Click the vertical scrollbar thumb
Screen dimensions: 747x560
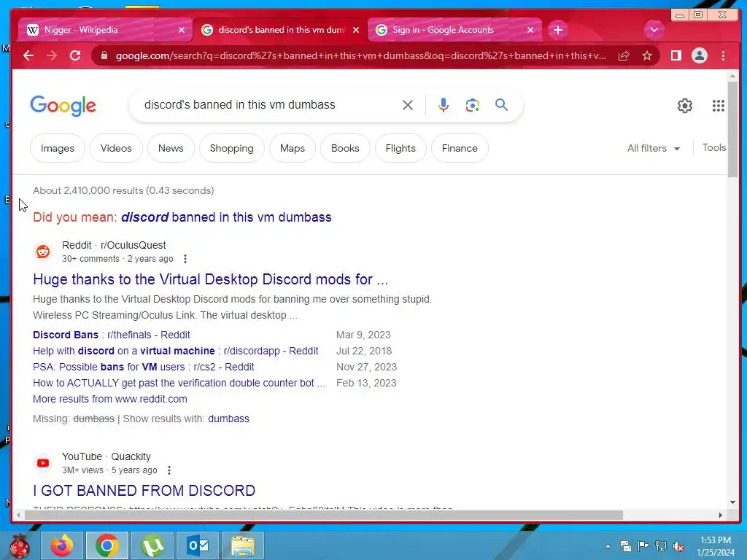coord(732,128)
